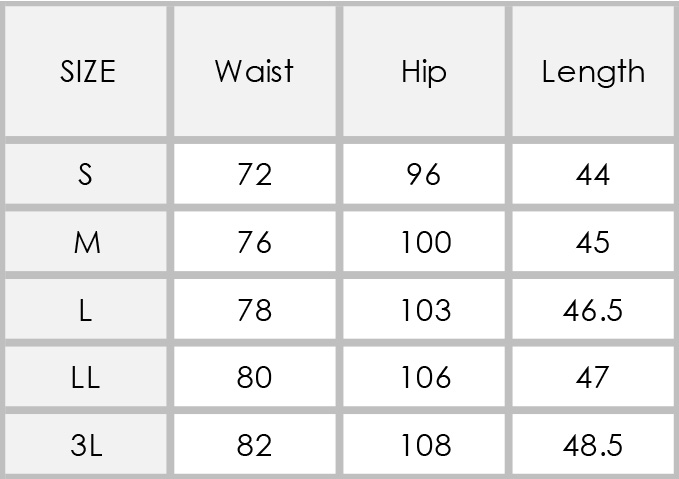This screenshot has width=679, height=479.
Task: Click the length value 48.5 cell
Action: pyautogui.click(x=593, y=444)
